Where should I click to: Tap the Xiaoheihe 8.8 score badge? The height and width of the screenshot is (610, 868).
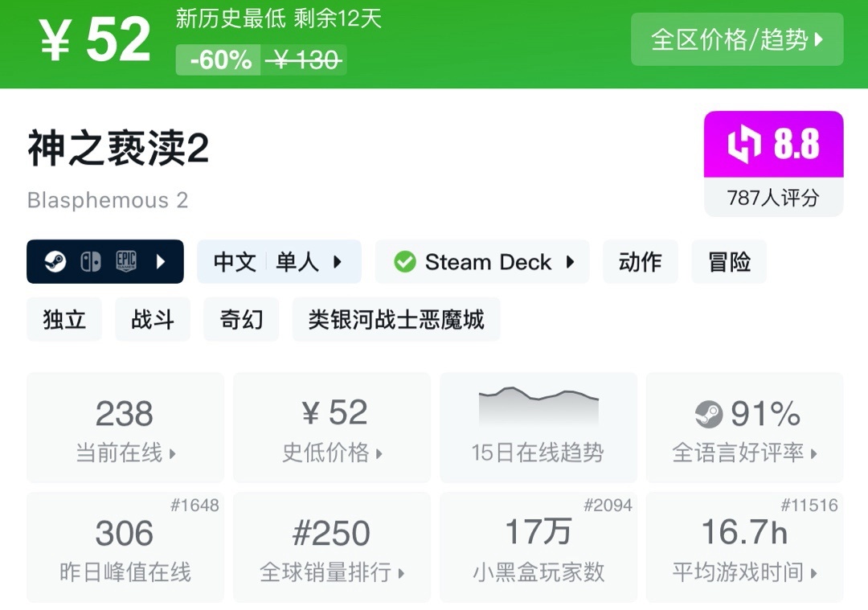773,145
